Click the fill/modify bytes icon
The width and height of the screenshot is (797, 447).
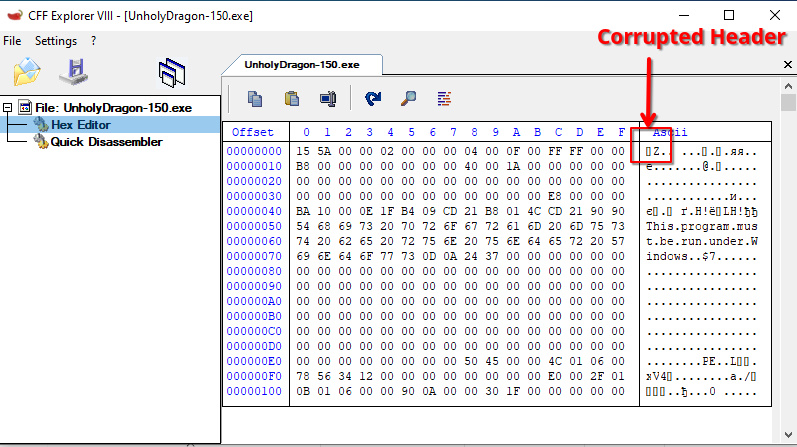(444, 98)
